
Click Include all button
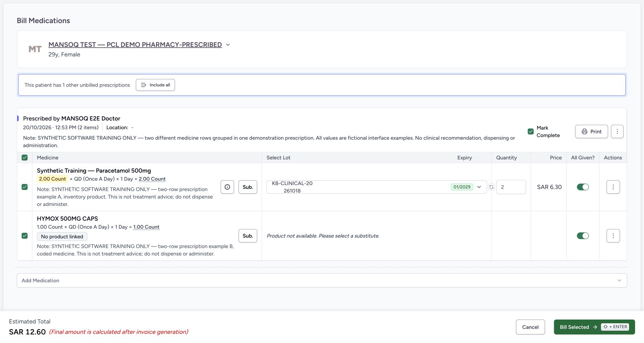click(x=155, y=85)
